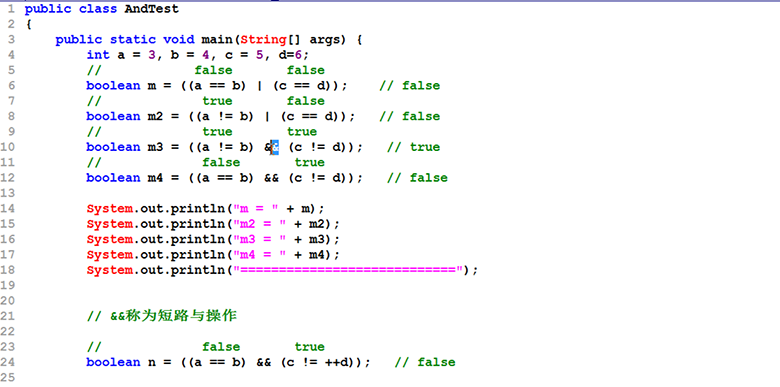
Task: Click the Chinese comment "// &&称为短路与操作"
Action: pyautogui.click(x=162, y=316)
